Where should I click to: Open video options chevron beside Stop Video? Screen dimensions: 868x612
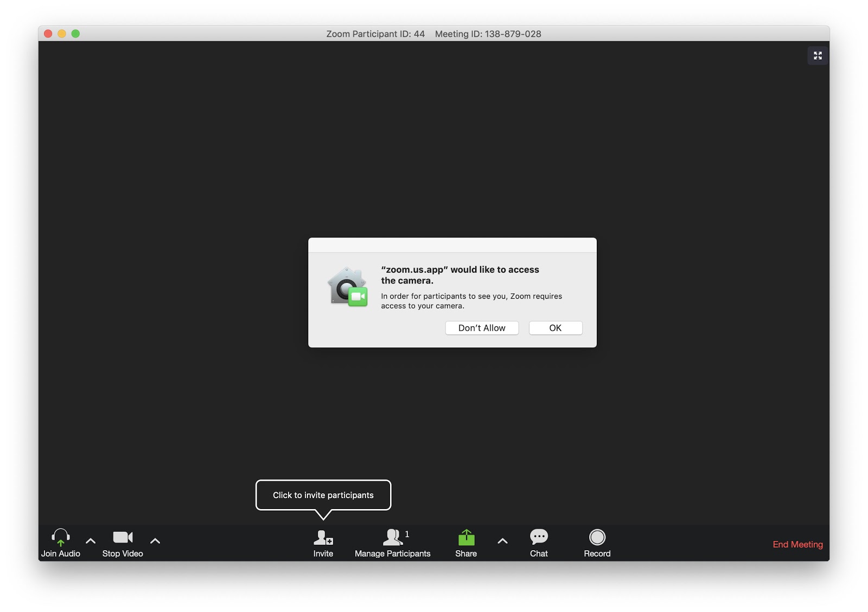155,540
